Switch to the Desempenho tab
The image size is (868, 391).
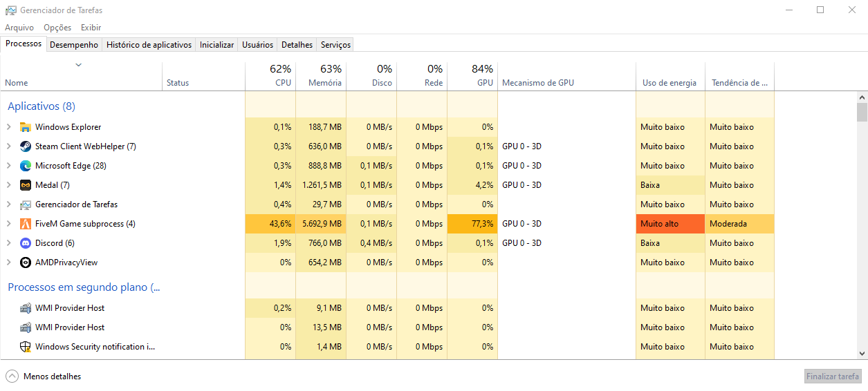point(74,45)
